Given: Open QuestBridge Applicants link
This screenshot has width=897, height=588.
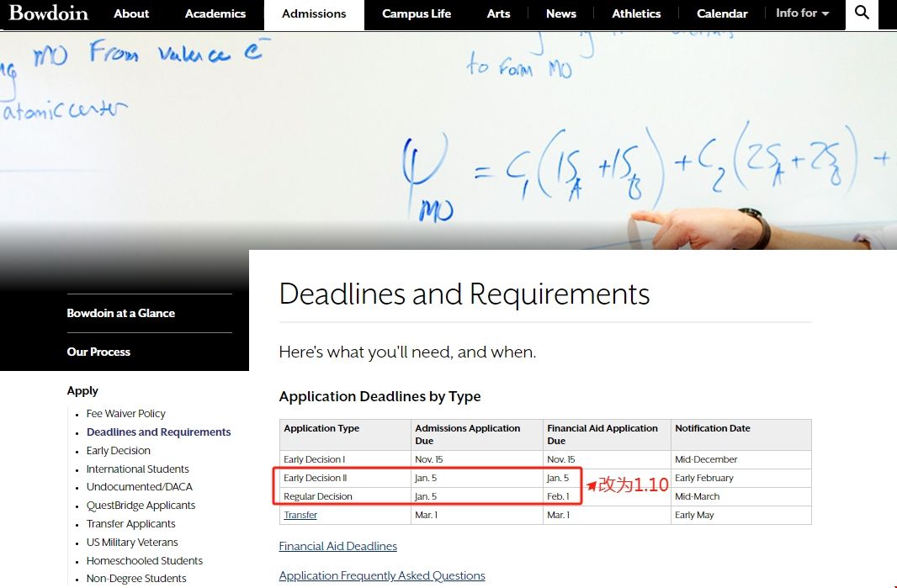Looking at the screenshot, I should click(141, 506).
